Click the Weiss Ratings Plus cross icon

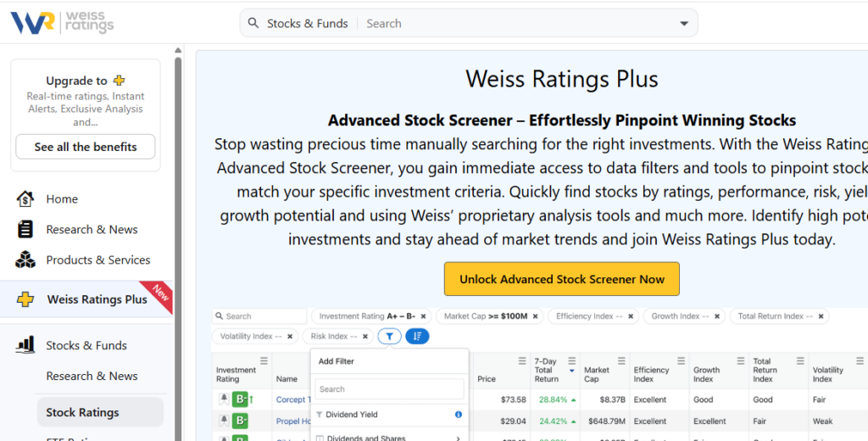tap(25, 299)
